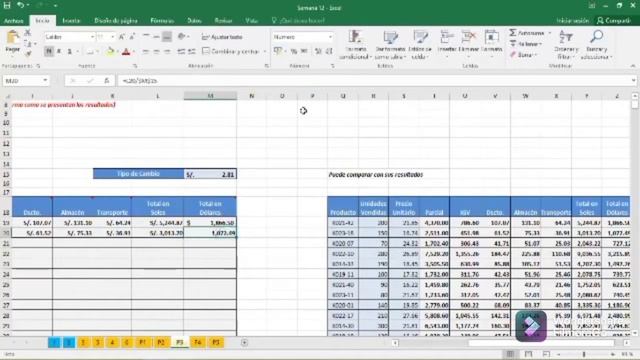Increase font size with larger A icon
This screenshot has height=360, width=640.
pos(121,37)
